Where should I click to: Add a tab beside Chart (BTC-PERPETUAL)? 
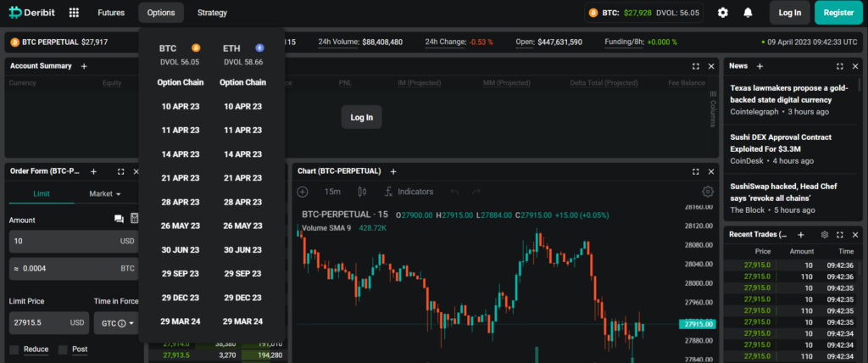393,172
